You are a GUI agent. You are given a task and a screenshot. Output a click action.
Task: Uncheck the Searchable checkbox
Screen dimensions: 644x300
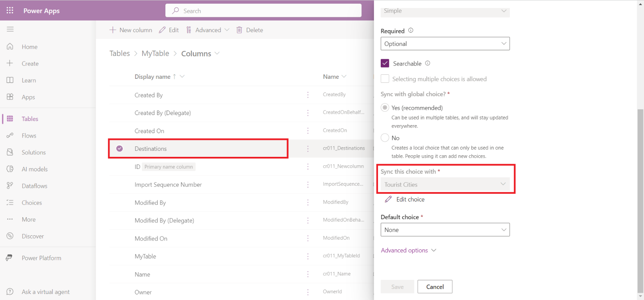(385, 64)
